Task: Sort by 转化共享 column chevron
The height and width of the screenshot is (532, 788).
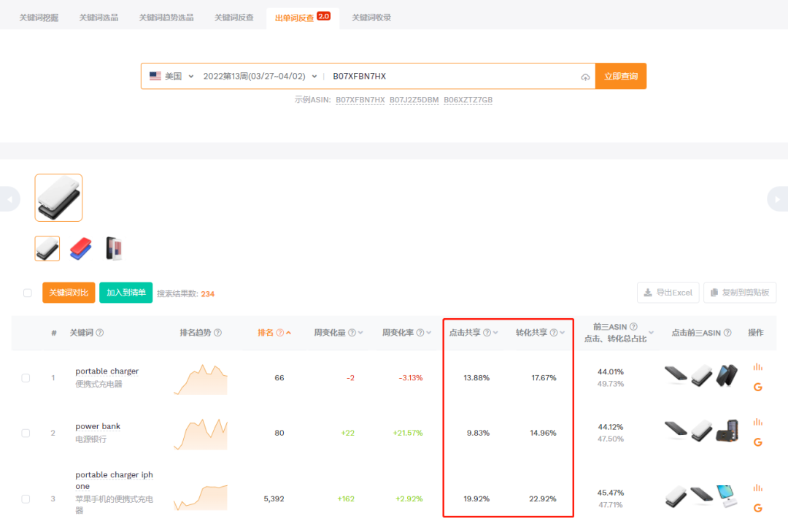Action: click(562, 332)
